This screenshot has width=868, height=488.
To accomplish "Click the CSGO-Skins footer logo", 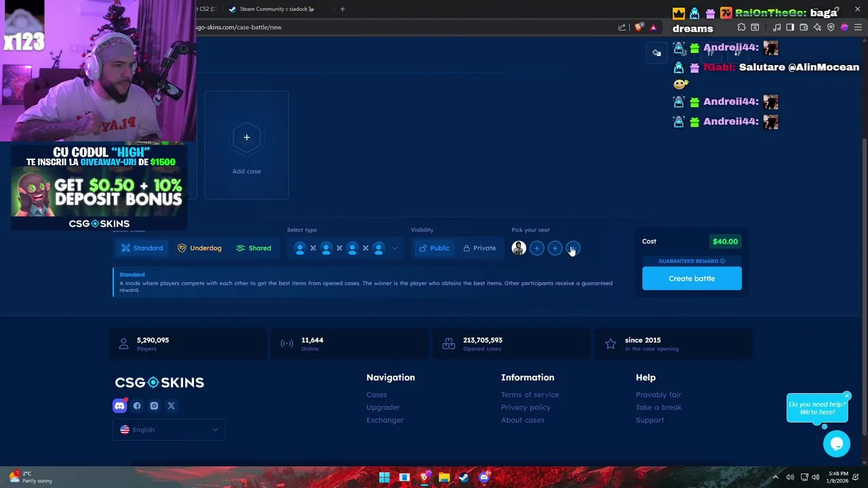I will tap(159, 382).
